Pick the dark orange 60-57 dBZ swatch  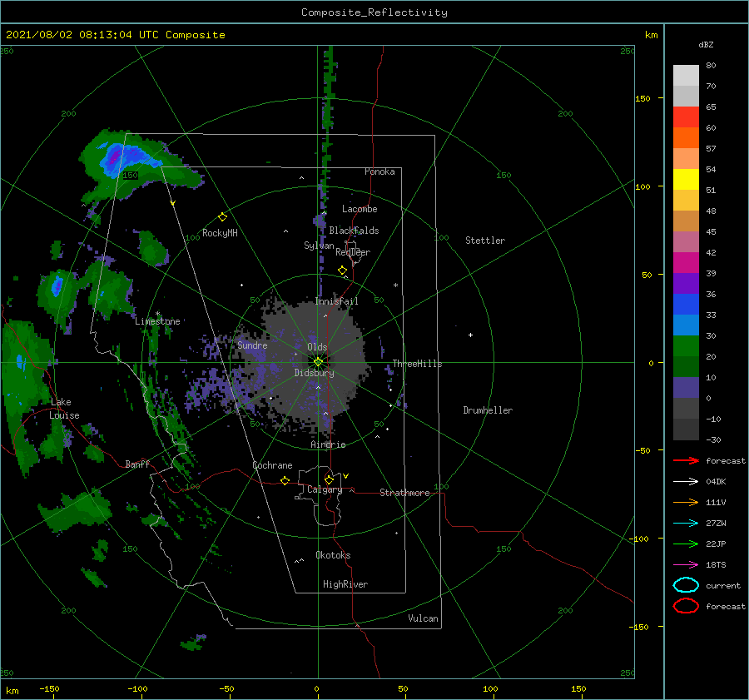pyautogui.click(x=686, y=138)
